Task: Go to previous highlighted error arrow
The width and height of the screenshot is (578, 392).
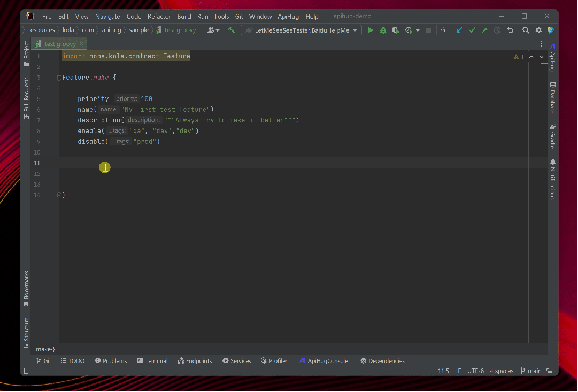Action: pyautogui.click(x=531, y=57)
